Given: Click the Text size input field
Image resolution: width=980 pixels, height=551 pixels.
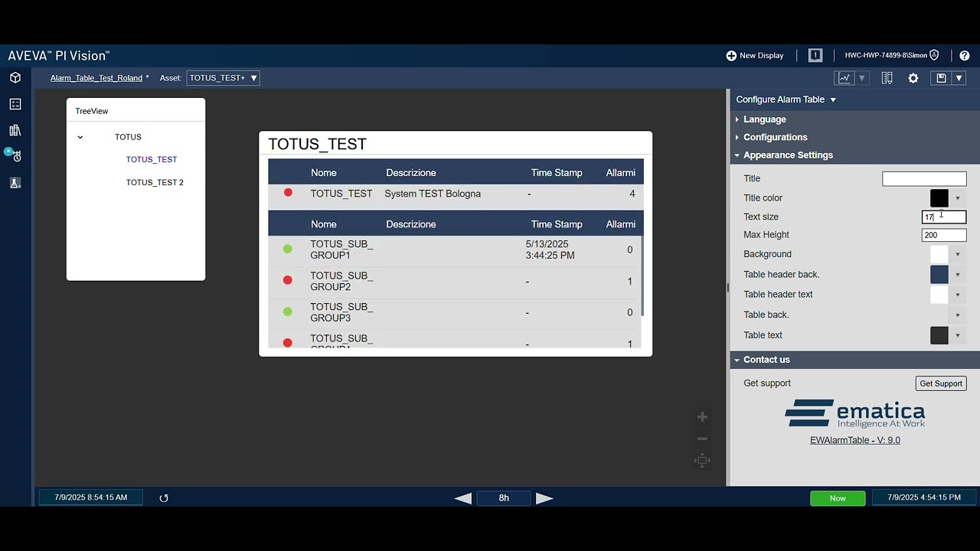Looking at the screenshot, I should [x=944, y=217].
